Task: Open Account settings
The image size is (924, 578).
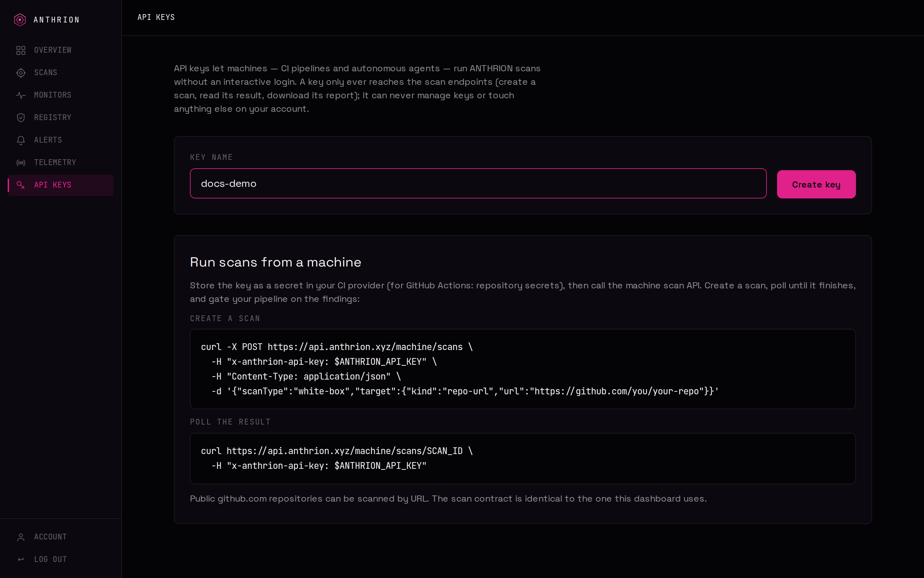Action: [x=61, y=537]
